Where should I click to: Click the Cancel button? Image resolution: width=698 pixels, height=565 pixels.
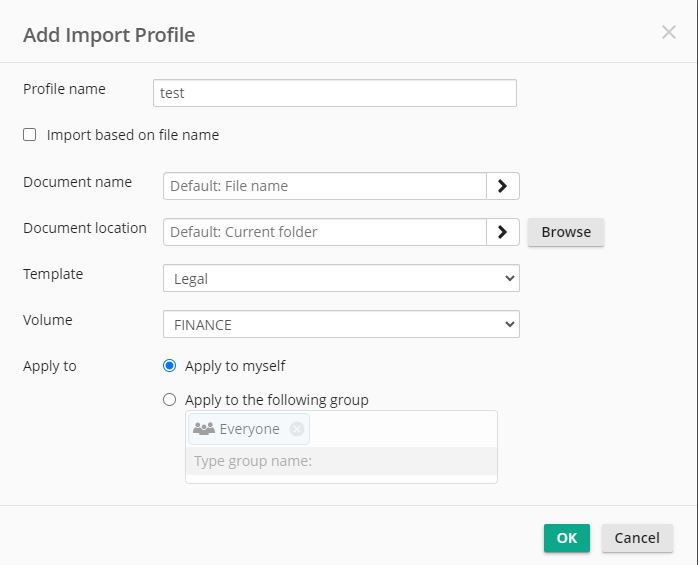pos(637,538)
